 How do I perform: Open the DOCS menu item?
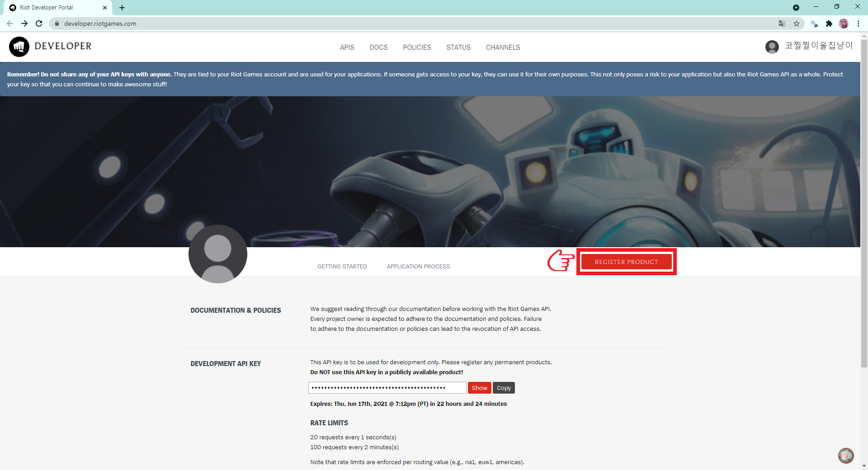pyautogui.click(x=379, y=47)
